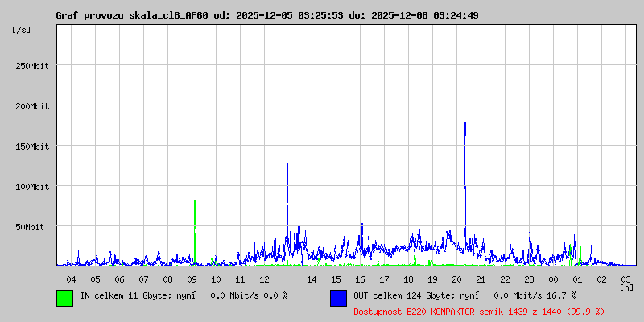Click the blue OUT legend color box
This screenshot has width=644, height=322.
(x=338, y=297)
